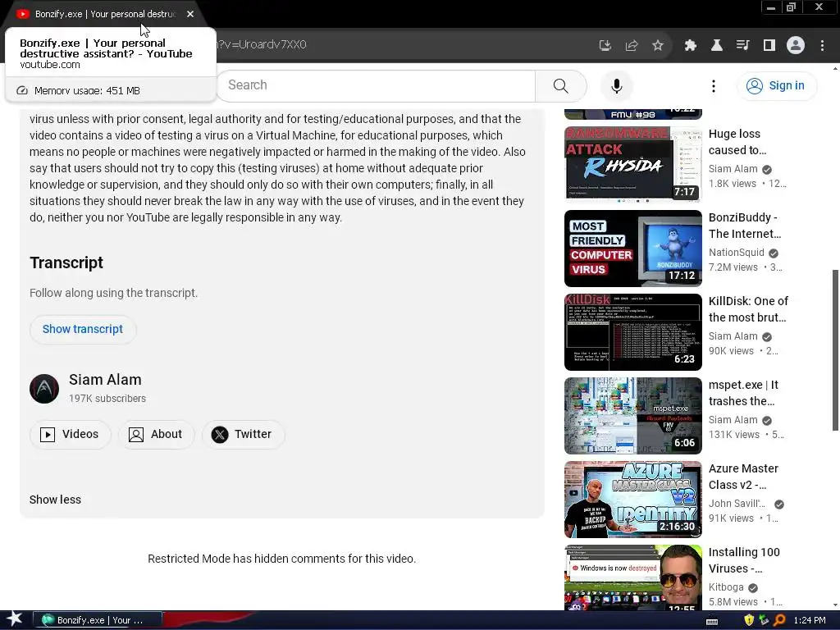Click 'BonziBuddy - The Internet...' video title
The width and height of the screenshot is (840, 630).
click(x=745, y=226)
